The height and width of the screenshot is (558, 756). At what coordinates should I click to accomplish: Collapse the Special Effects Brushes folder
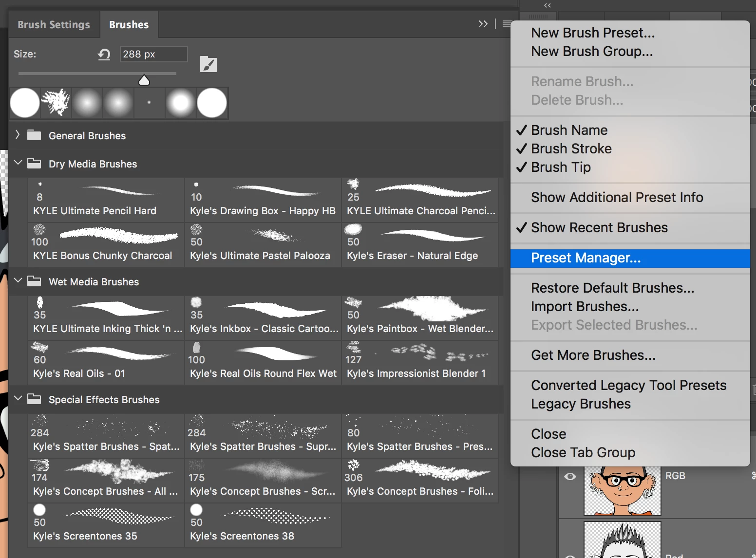pos(18,398)
